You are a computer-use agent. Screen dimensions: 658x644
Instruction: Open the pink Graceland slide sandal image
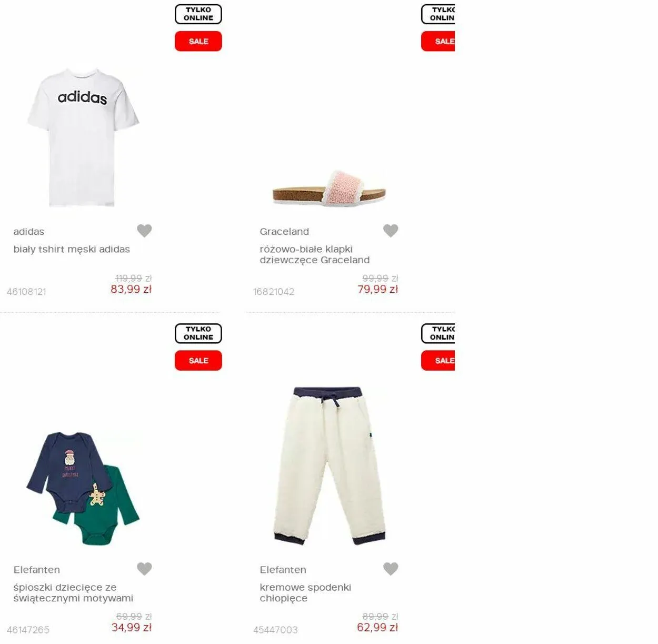tap(330, 188)
